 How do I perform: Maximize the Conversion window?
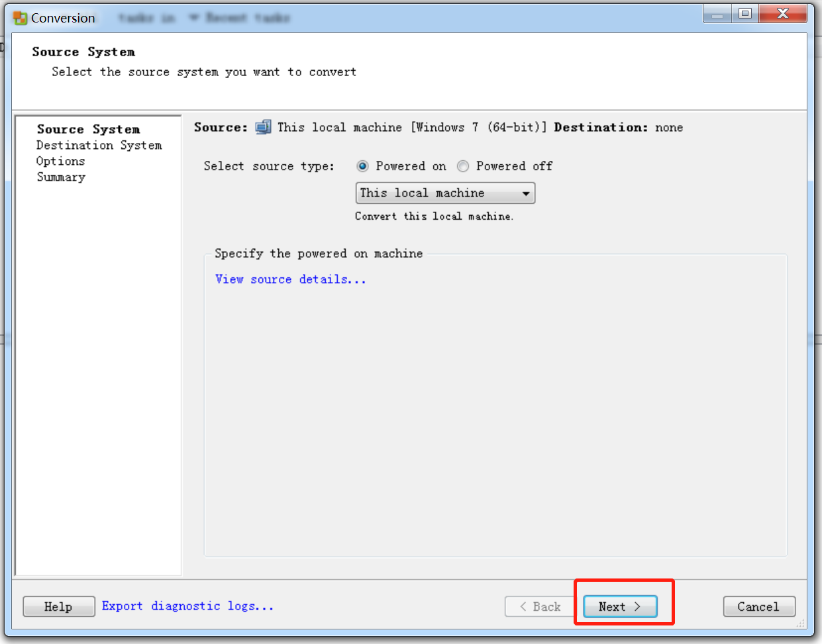click(x=746, y=14)
